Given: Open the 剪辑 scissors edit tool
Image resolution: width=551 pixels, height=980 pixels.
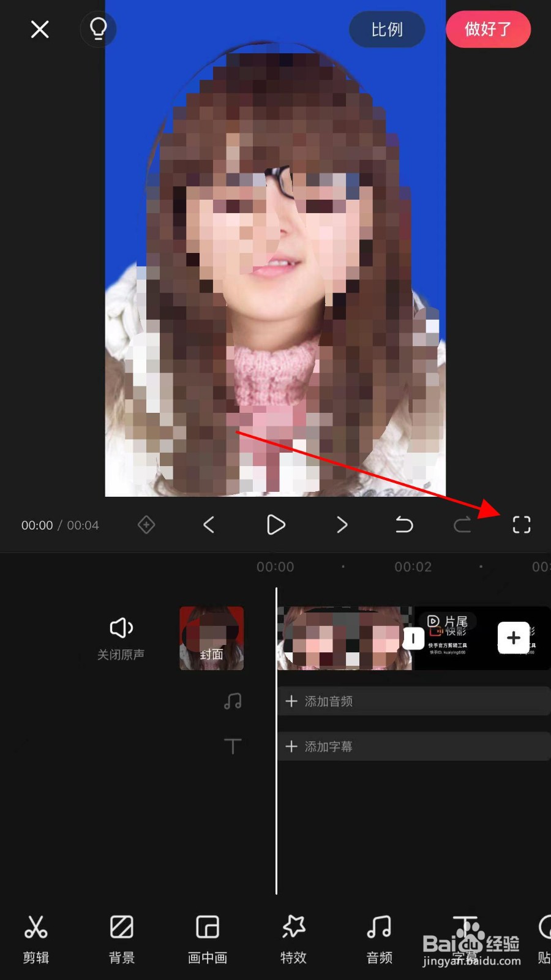Looking at the screenshot, I should click(36, 940).
